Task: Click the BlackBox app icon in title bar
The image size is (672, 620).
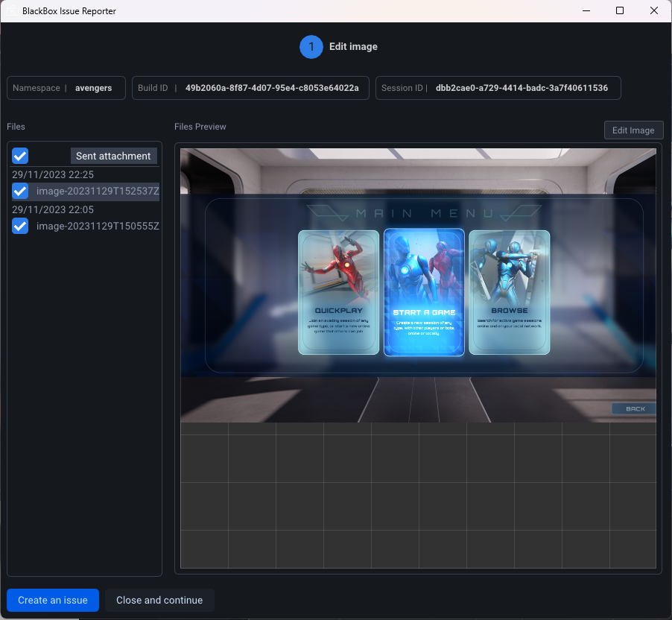Action: click(x=13, y=10)
